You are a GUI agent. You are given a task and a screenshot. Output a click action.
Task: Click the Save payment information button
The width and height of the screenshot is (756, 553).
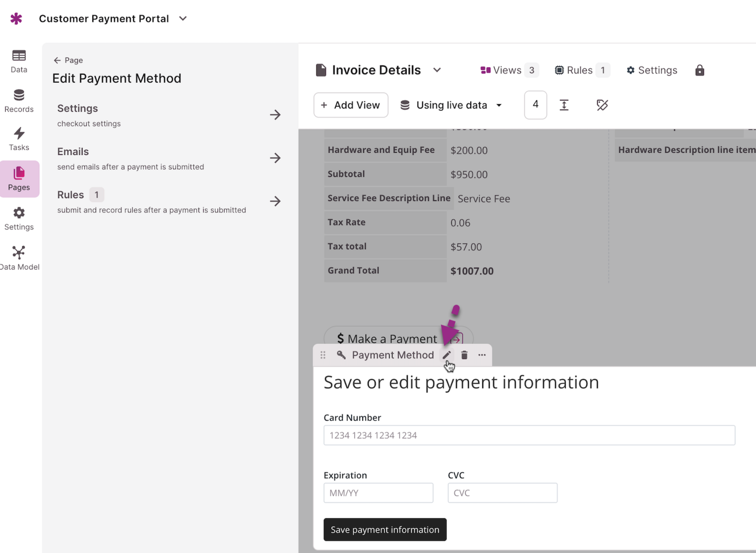385,529
